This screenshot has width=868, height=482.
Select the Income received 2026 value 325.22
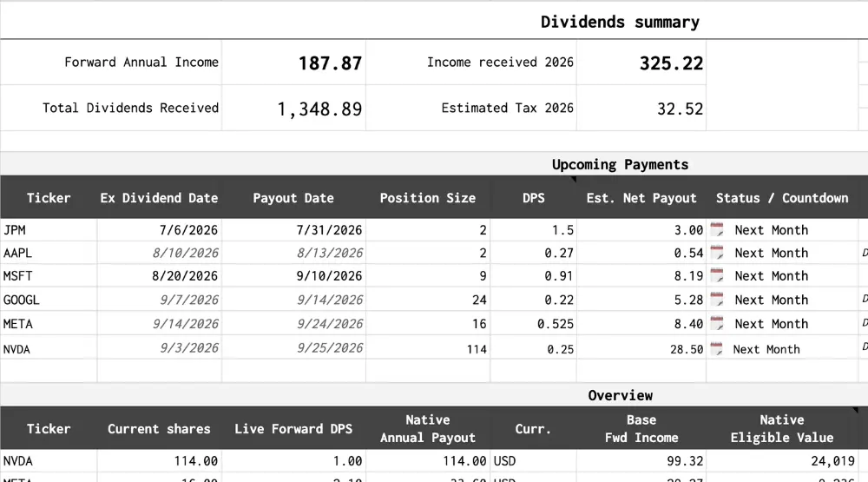671,63
